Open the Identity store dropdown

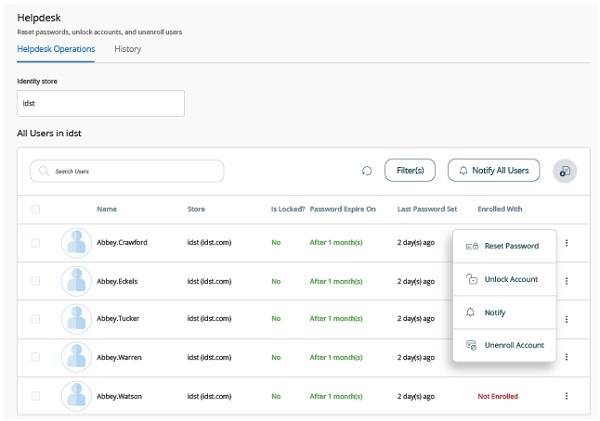(x=100, y=103)
